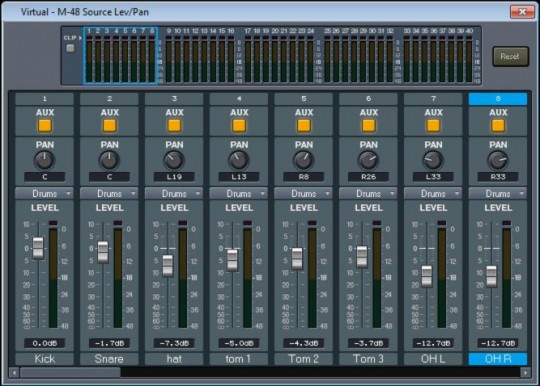Click the Tom 3 level value -3.7dB
Image resolution: width=540 pixels, height=386 pixels.
tap(368, 343)
